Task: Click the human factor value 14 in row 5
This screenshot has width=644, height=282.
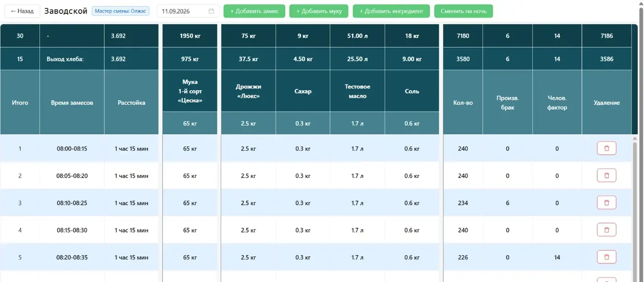Action: coord(557,257)
